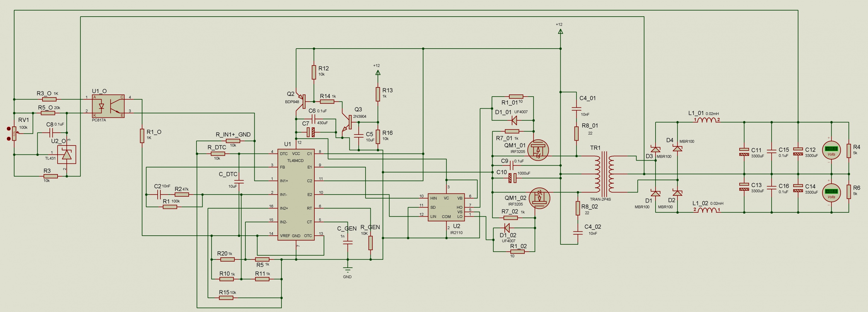Select the C_GEN 1n capacitor symbol

tap(348, 242)
